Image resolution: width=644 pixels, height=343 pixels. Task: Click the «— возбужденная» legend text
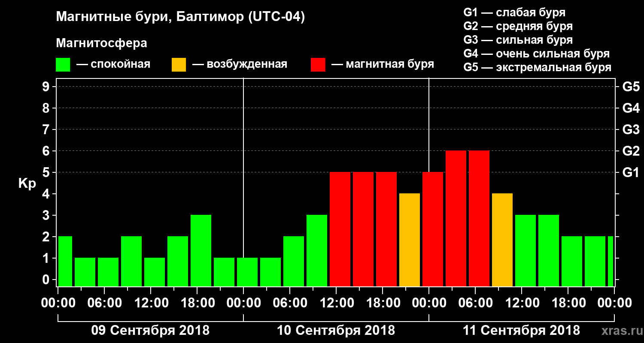point(240,64)
